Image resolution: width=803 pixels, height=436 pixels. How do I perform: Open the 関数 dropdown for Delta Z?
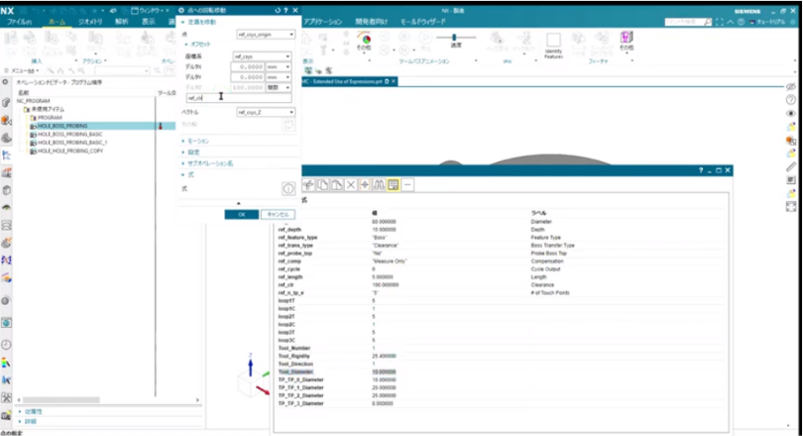coord(279,88)
